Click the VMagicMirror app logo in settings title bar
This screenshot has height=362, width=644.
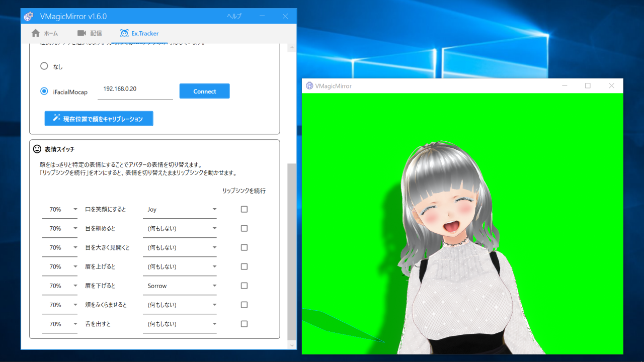29,16
